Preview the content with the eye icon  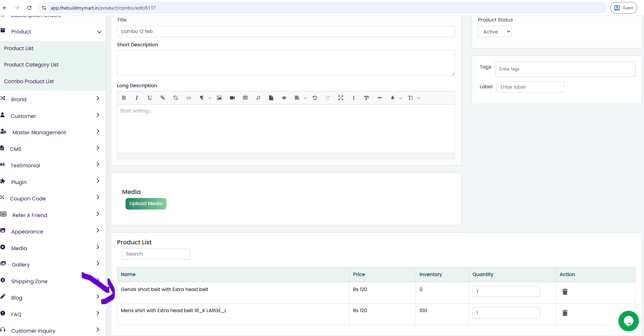[x=284, y=98]
